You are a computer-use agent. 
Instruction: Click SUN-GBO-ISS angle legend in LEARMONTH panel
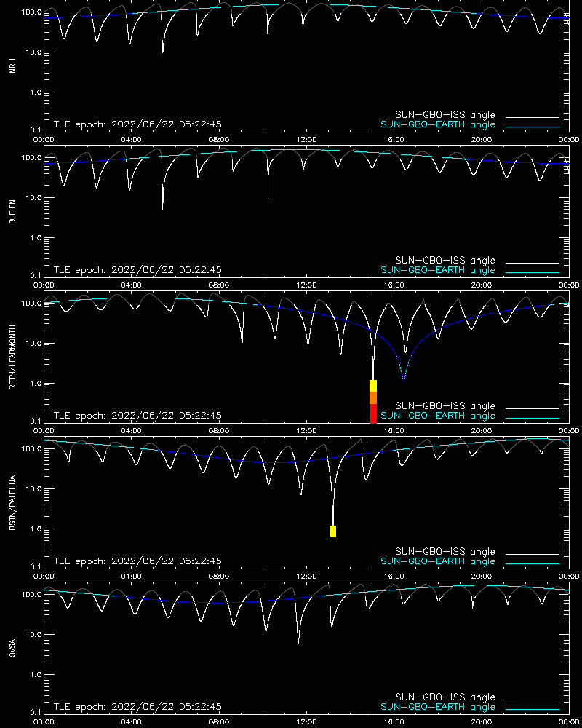click(445, 405)
